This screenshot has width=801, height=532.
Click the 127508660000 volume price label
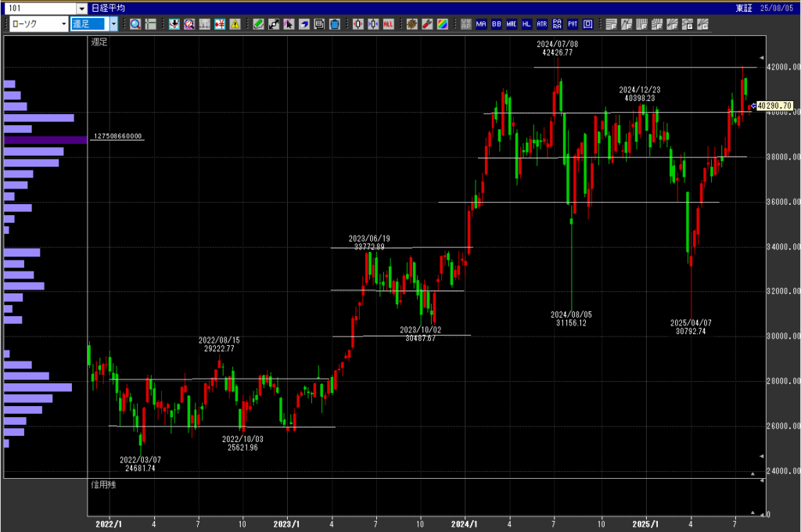click(x=117, y=136)
